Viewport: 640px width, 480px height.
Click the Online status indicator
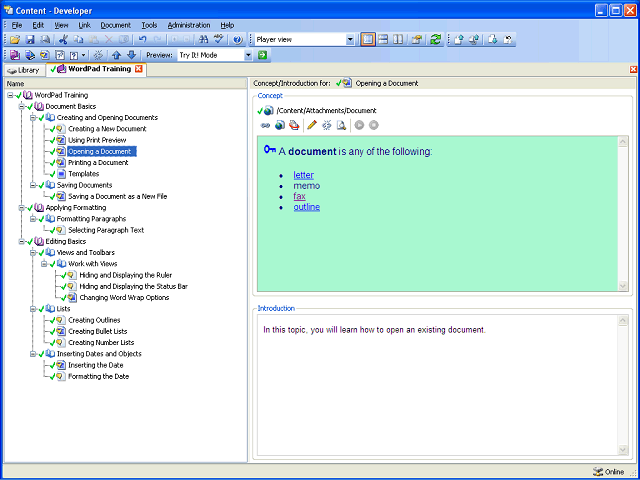coord(609,472)
